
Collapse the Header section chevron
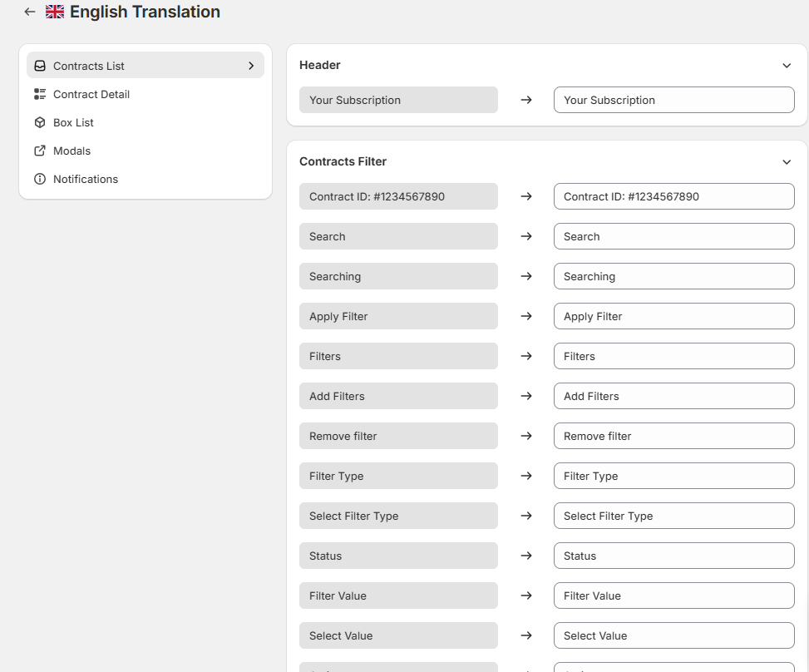tap(787, 66)
